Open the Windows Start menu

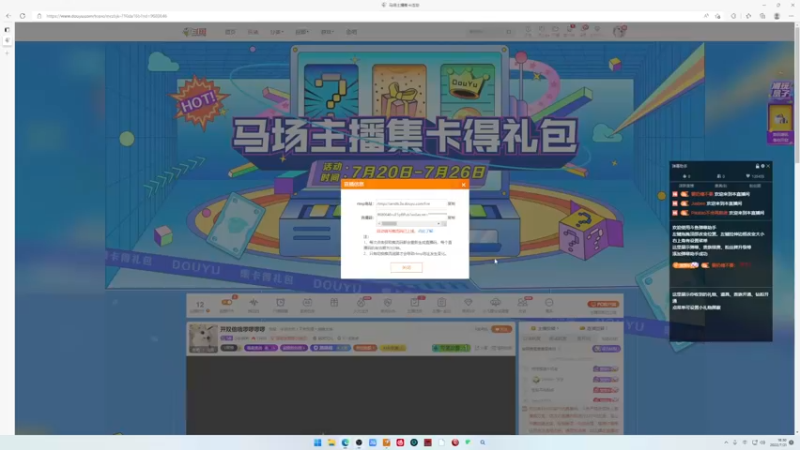pyautogui.click(x=317, y=442)
